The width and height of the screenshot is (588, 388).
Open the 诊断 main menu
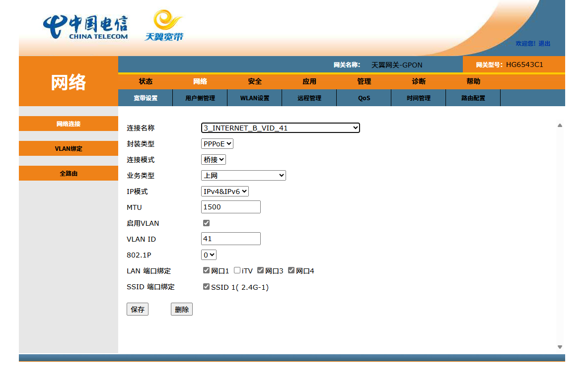pos(419,81)
